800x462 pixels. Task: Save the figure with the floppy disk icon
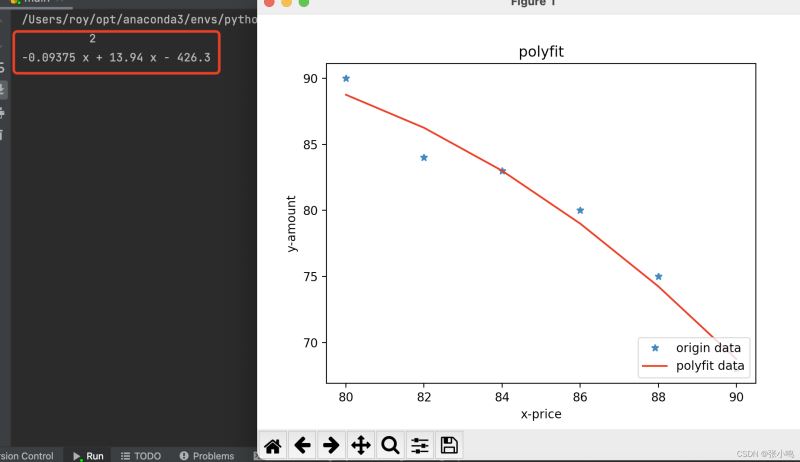pos(449,445)
